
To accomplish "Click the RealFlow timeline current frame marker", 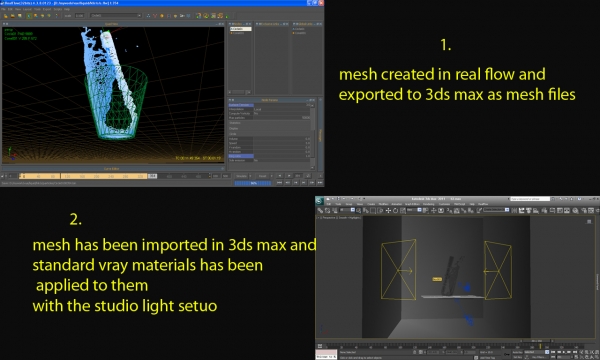I will 152,176.
